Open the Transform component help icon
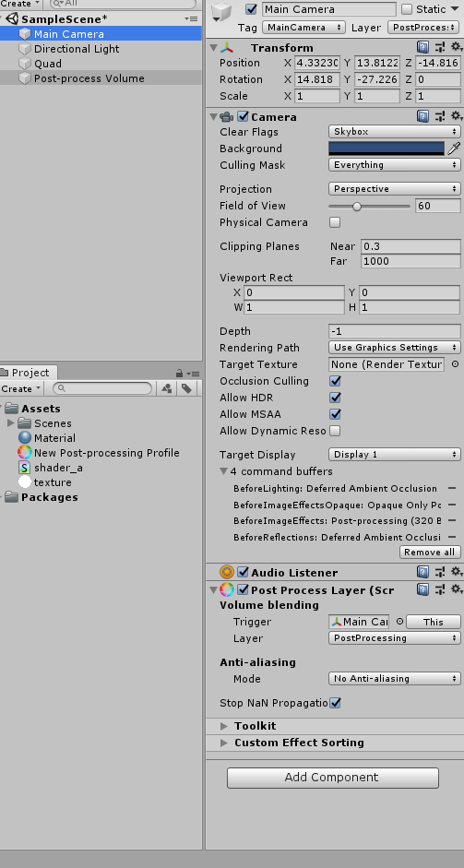The height and width of the screenshot is (868, 464). tap(422, 47)
